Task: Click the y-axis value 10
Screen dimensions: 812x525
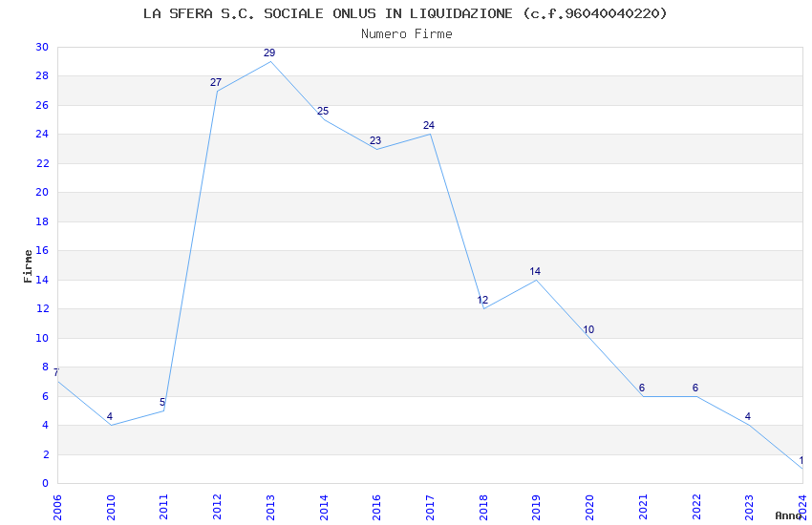Action: click(42, 338)
